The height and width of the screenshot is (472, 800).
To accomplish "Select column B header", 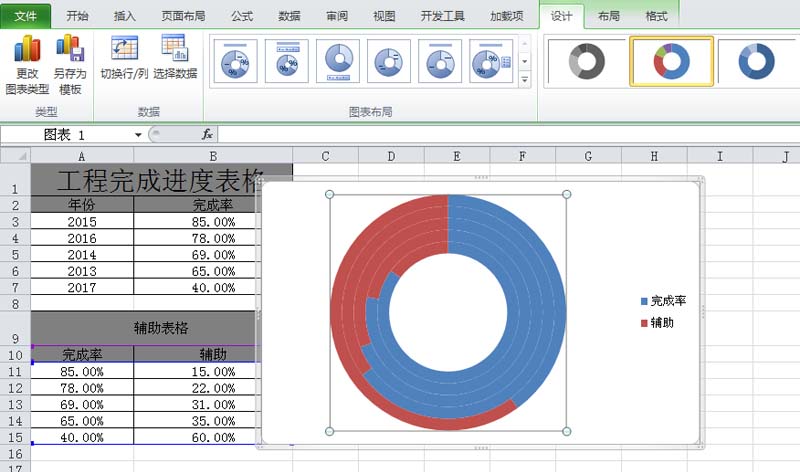I will (x=213, y=156).
